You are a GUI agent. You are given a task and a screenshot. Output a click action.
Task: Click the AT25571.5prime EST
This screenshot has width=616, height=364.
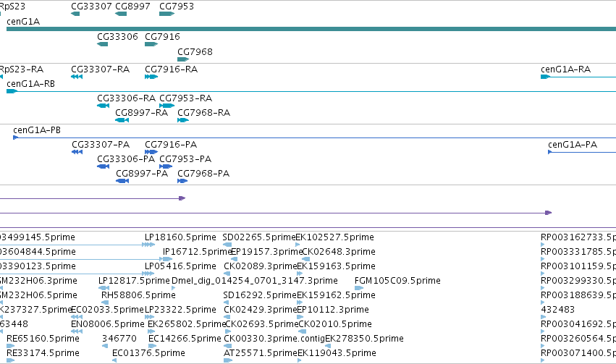pos(260,353)
